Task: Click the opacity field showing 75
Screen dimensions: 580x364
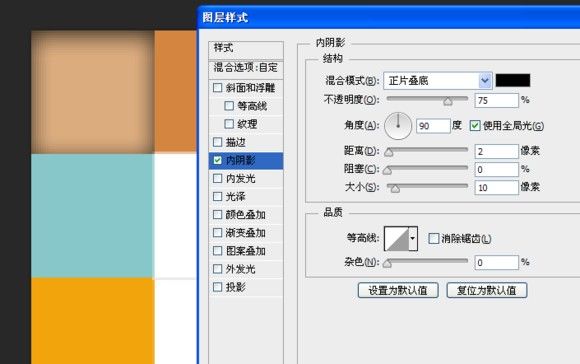Action: [496, 101]
